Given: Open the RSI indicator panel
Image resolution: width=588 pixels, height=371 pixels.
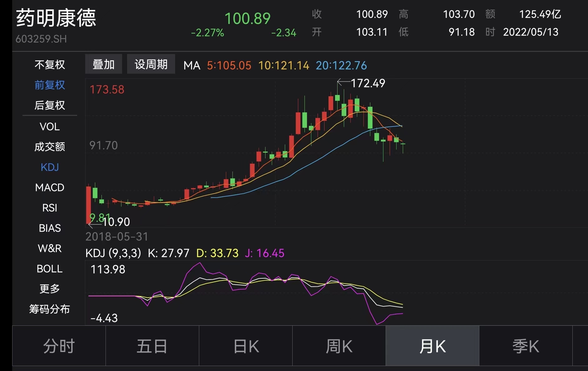Looking at the screenshot, I should tap(49, 208).
